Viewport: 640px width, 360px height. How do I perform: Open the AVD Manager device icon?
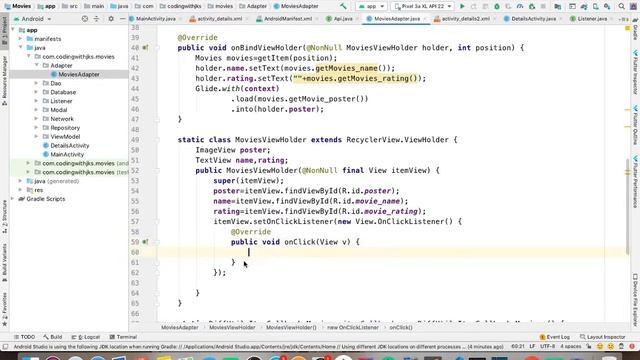click(x=596, y=7)
